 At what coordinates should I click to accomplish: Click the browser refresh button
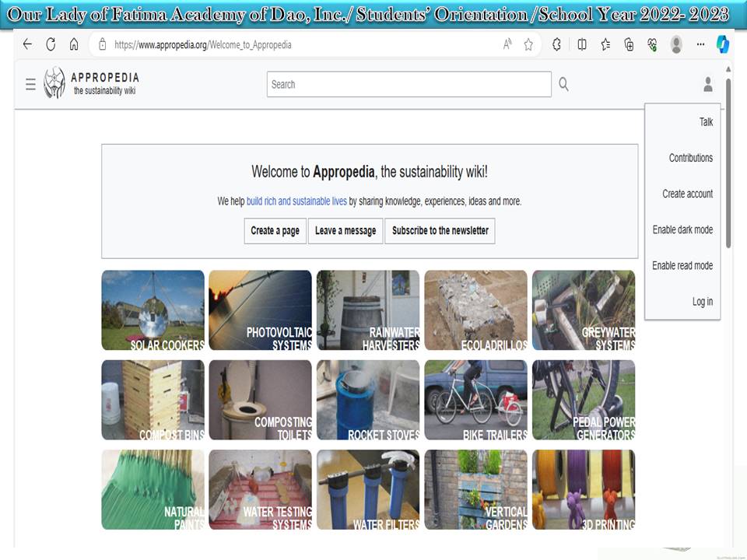[x=51, y=44]
